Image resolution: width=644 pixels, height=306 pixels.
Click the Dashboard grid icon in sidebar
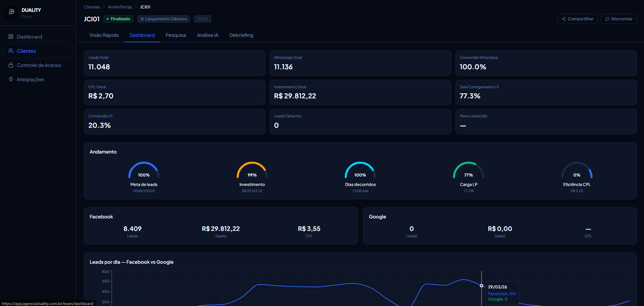[x=11, y=37]
